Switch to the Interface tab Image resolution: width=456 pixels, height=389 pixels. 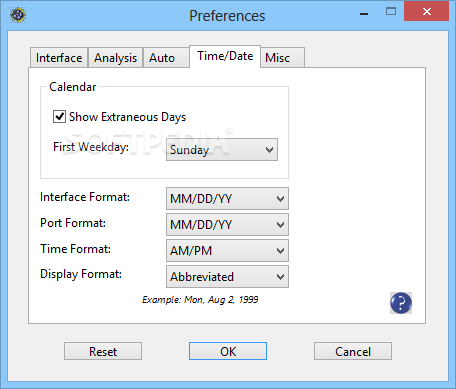59,58
